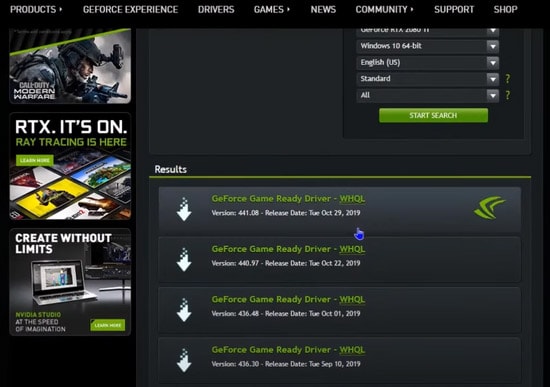Screen dimensions: 550x387
Task: Click Version 441.08 release date text
Action: tap(286, 213)
